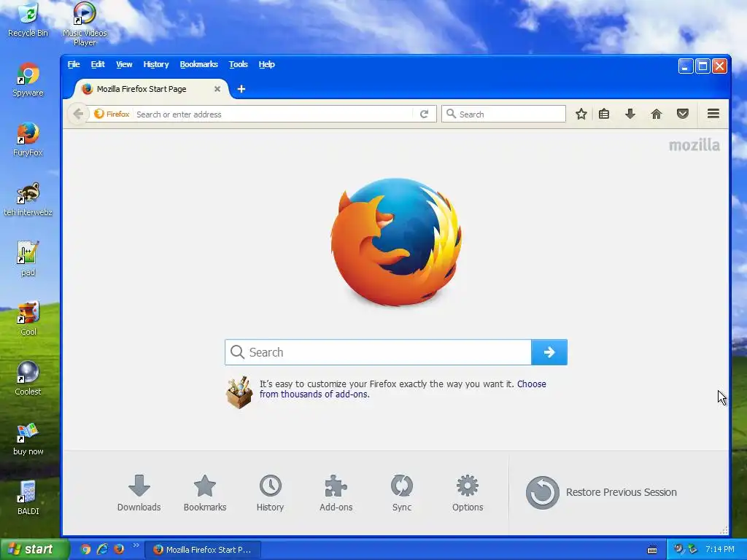Show your bookmarks list icon in toolbar
Image resolution: width=747 pixels, height=560 pixels.
click(604, 114)
